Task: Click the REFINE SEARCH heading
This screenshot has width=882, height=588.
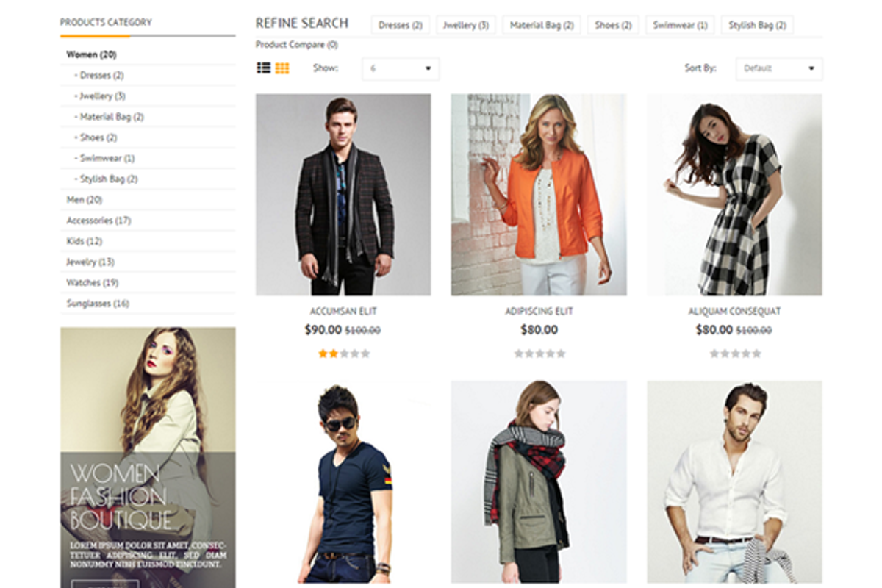Action: point(302,24)
